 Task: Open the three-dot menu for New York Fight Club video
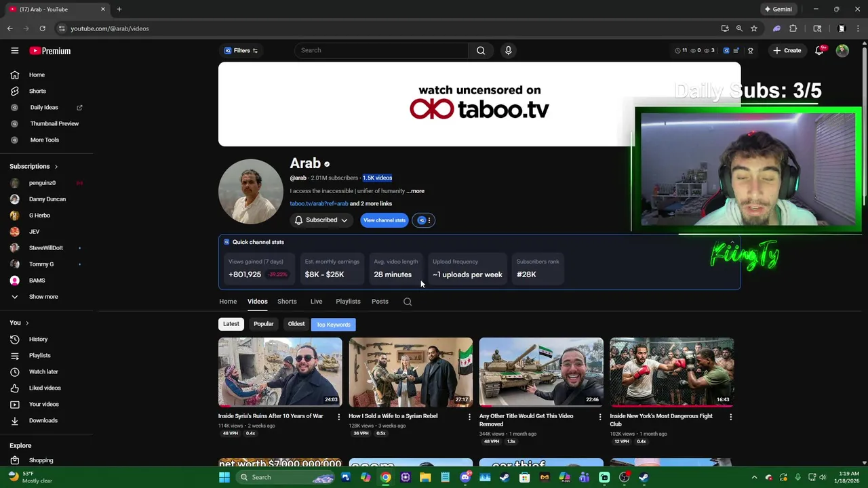click(x=730, y=417)
